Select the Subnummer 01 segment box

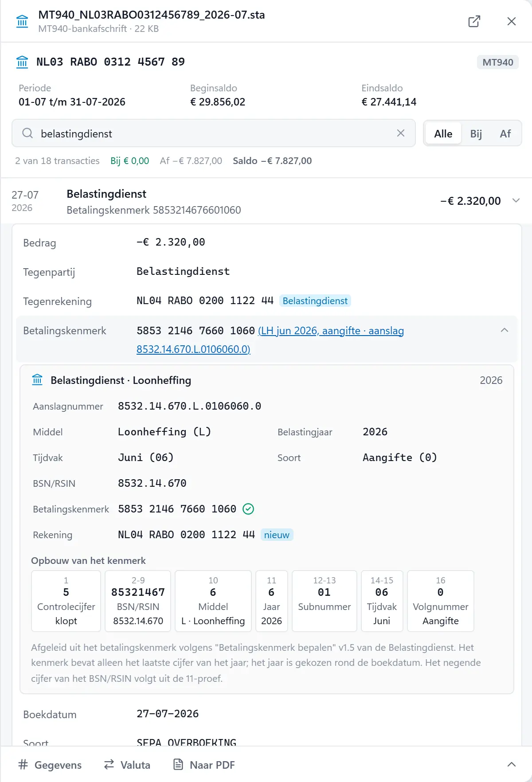coord(325,601)
